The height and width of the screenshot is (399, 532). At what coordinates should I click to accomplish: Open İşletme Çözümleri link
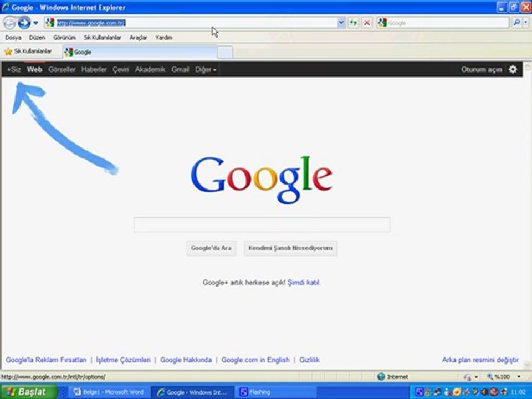click(123, 360)
